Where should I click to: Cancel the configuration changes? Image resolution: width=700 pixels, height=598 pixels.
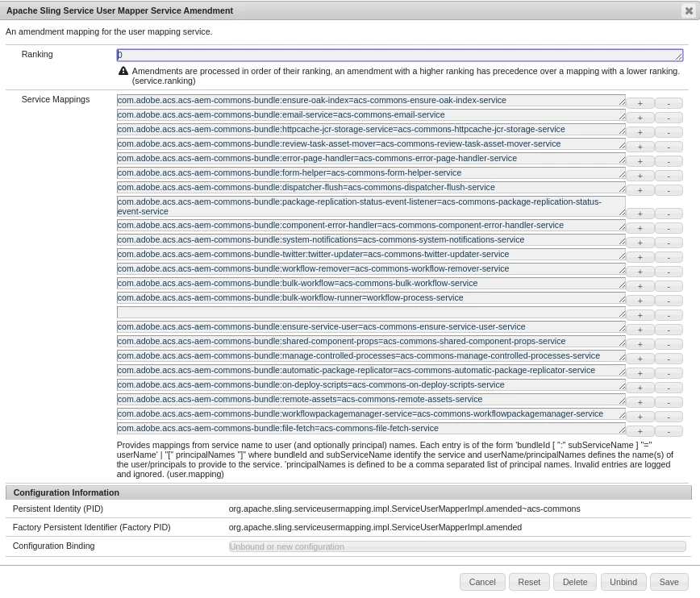pyautogui.click(x=482, y=583)
